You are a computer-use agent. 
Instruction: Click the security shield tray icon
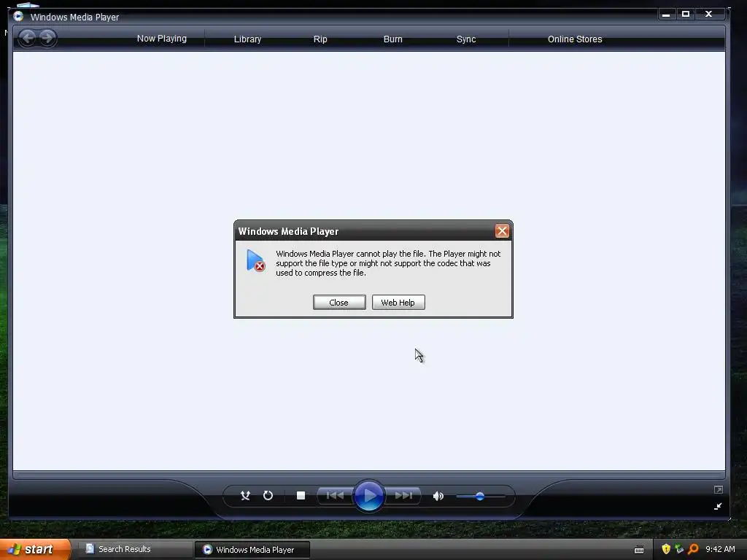click(666, 549)
